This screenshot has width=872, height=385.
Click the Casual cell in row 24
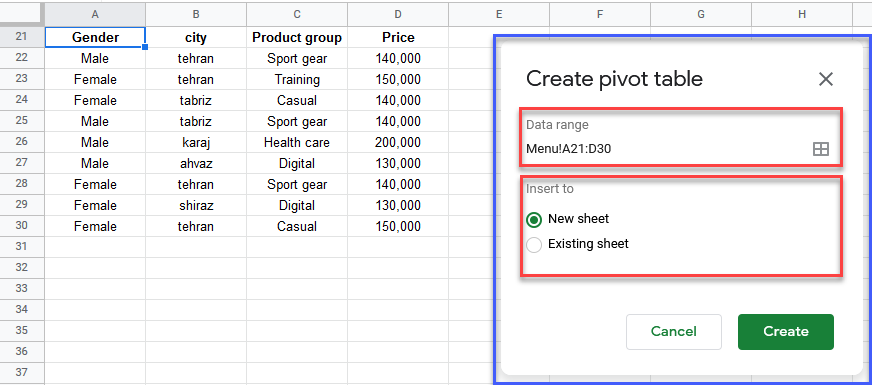pos(297,101)
